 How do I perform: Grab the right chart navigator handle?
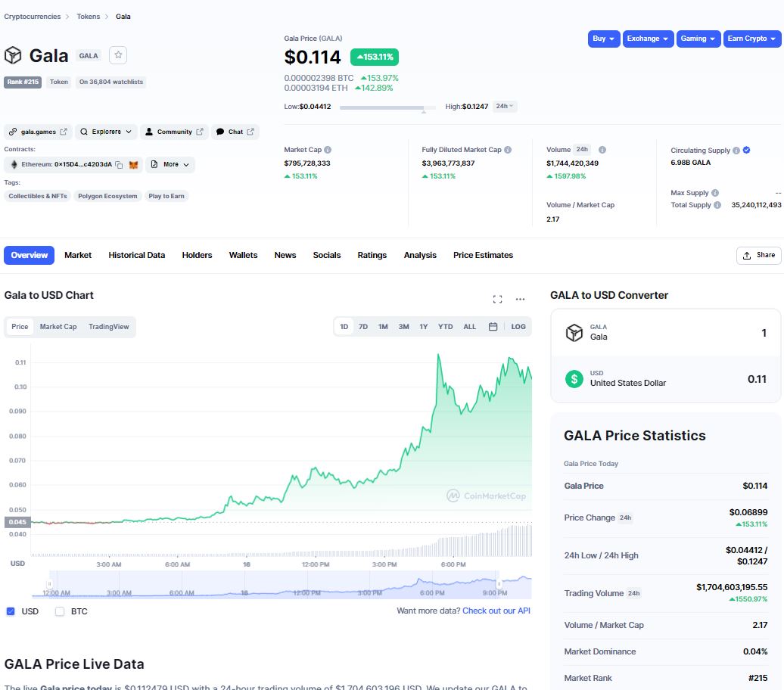(x=499, y=584)
